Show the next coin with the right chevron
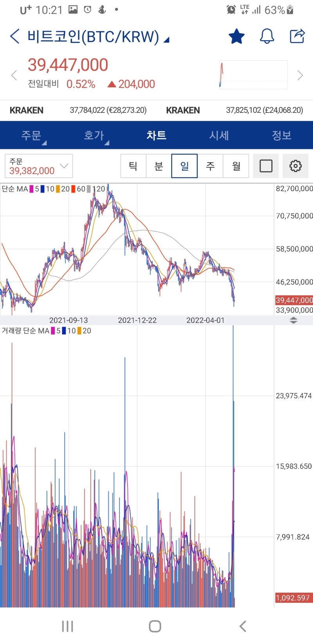 (x=300, y=75)
